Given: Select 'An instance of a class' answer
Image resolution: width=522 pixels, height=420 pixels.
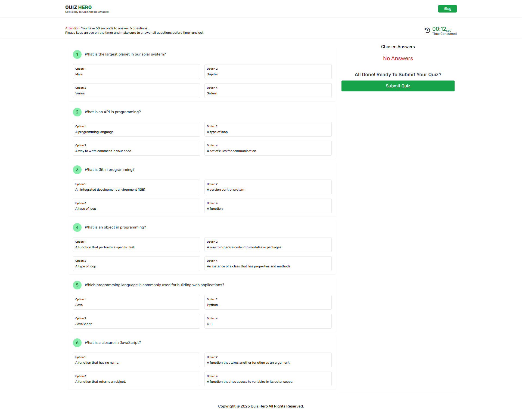Looking at the screenshot, I should (x=268, y=264).
